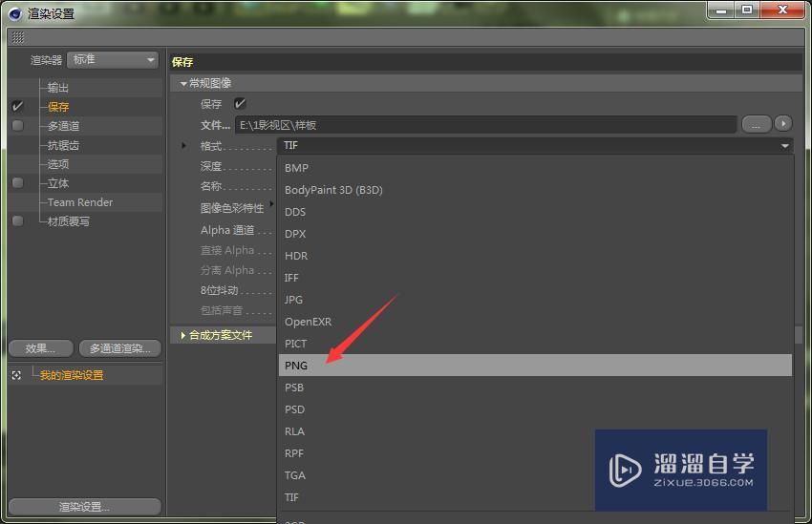Click the round arrow button beside the file path
Viewport: 812px width, 524px height.
tap(783, 124)
